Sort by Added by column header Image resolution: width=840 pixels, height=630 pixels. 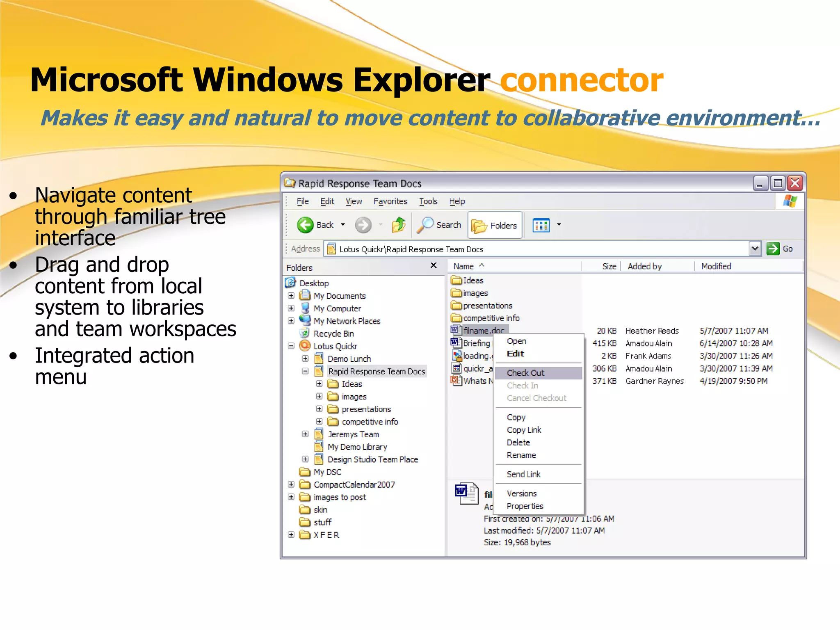[657, 266]
